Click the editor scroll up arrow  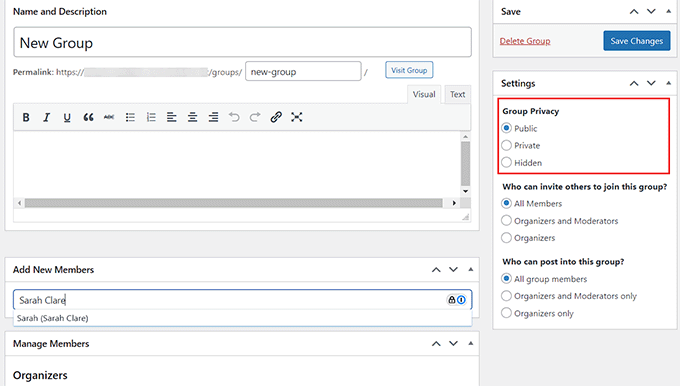point(465,137)
